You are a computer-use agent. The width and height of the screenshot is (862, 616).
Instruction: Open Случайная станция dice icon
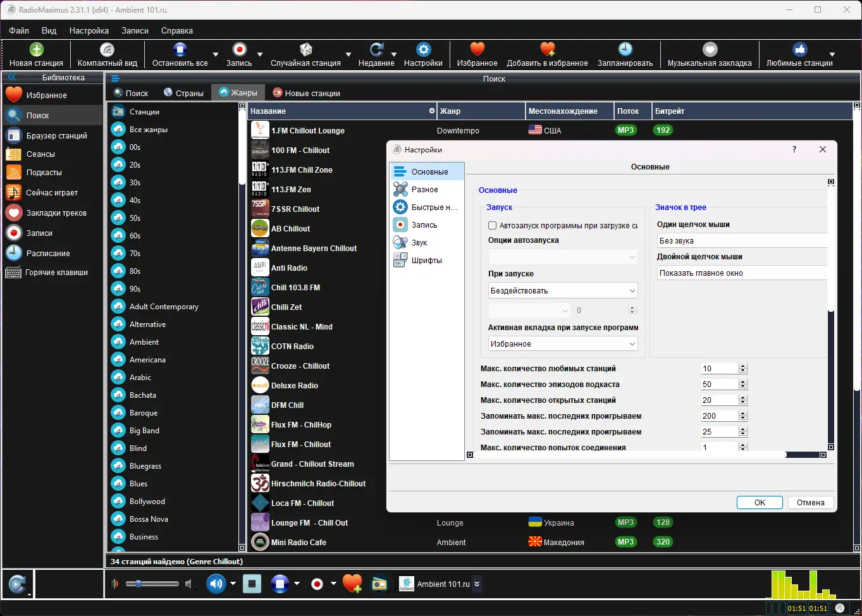tap(305, 49)
